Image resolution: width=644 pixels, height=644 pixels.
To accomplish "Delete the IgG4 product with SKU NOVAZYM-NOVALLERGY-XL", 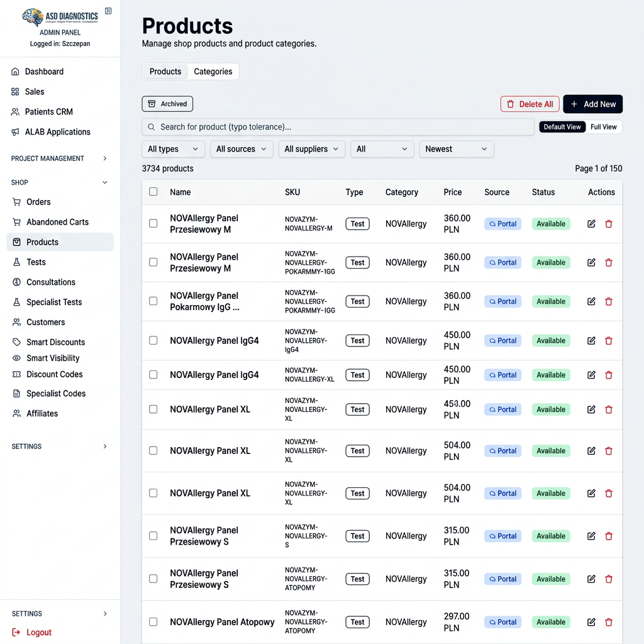I will click(x=609, y=375).
